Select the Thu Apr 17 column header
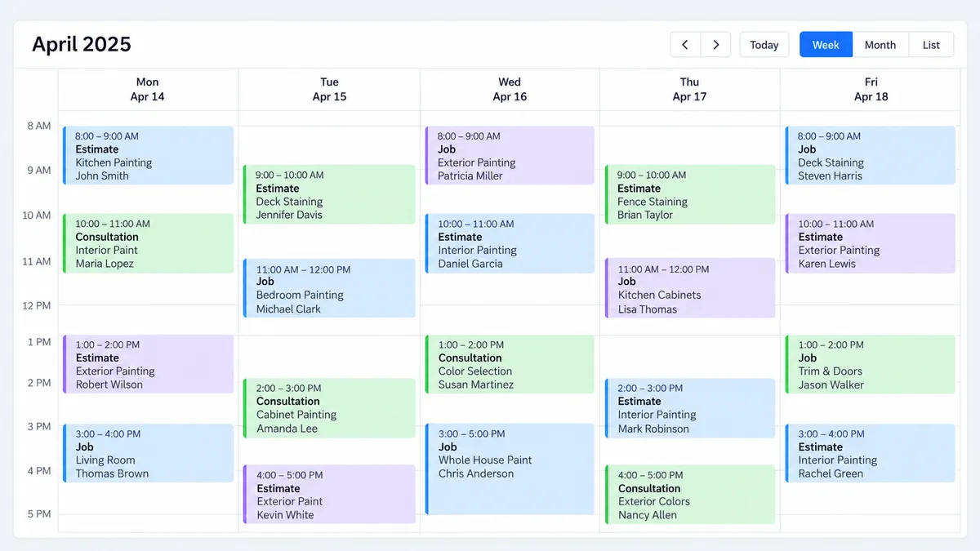 689,89
